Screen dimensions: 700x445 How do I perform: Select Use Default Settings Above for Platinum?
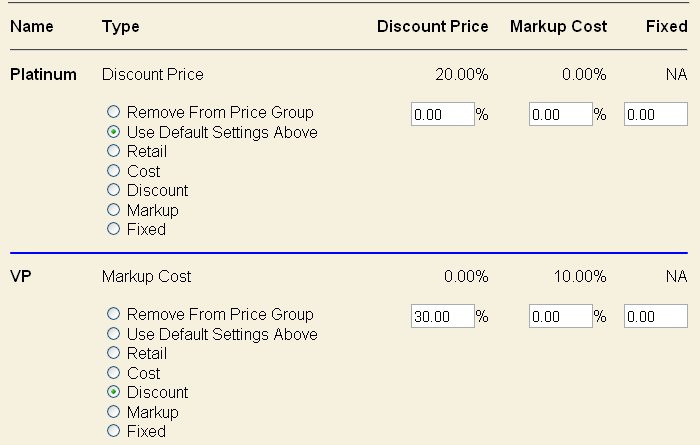click(114, 132)
